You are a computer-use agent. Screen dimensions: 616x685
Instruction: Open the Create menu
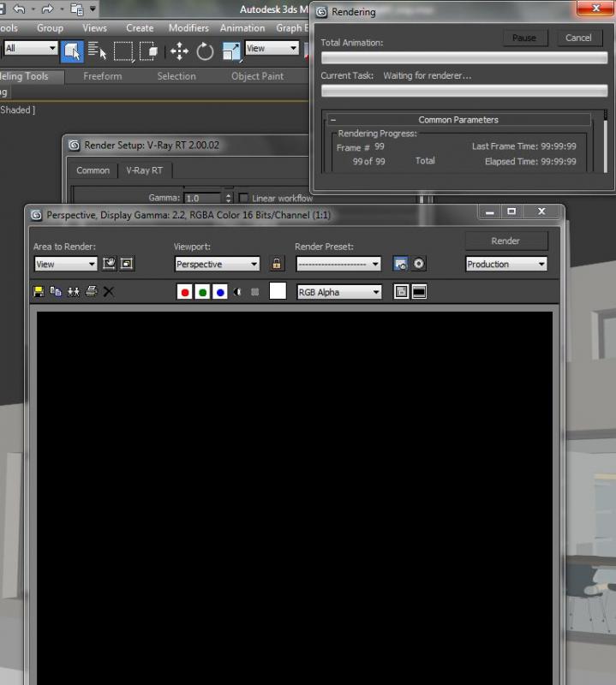(x=140, y=28)
